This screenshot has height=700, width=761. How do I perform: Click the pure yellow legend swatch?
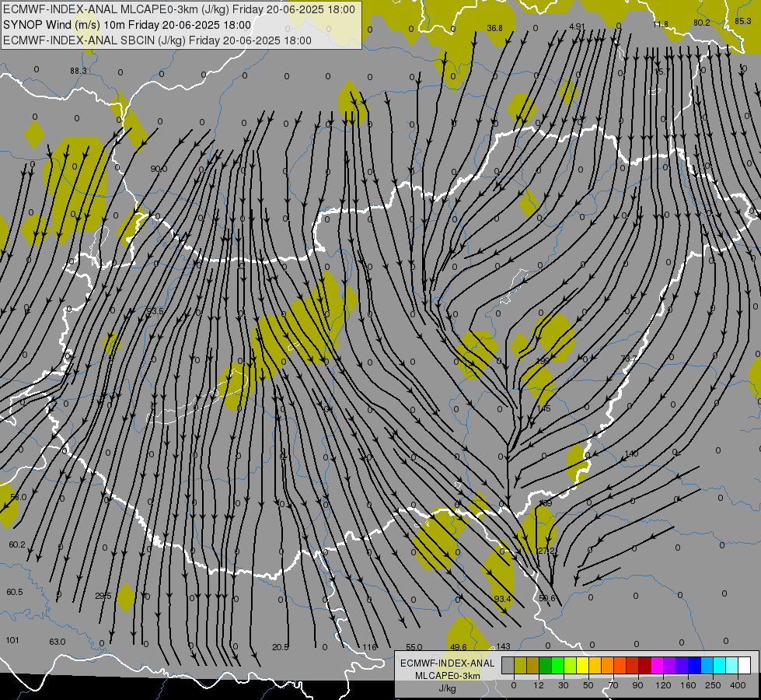pos(583,665)
